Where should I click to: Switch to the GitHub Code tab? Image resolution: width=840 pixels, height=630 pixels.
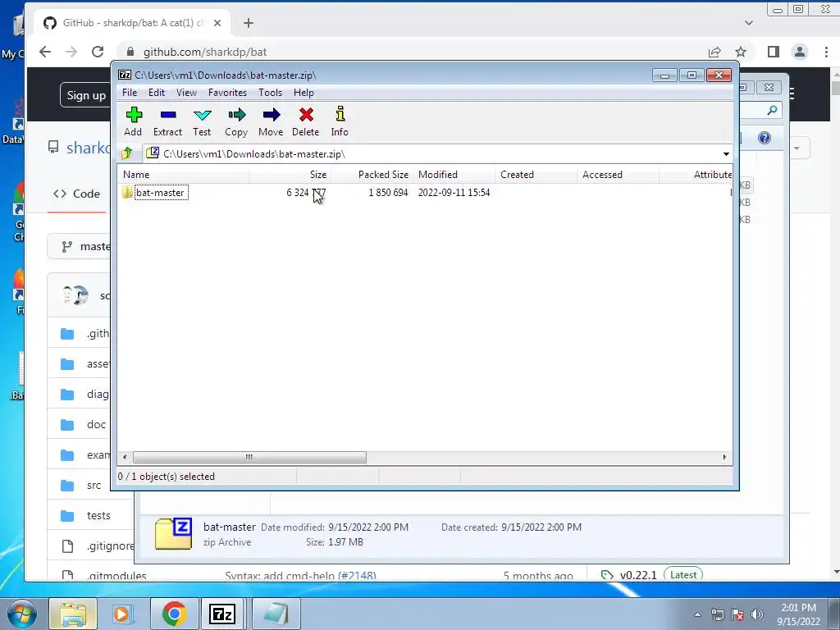click(x=76, y=194)
